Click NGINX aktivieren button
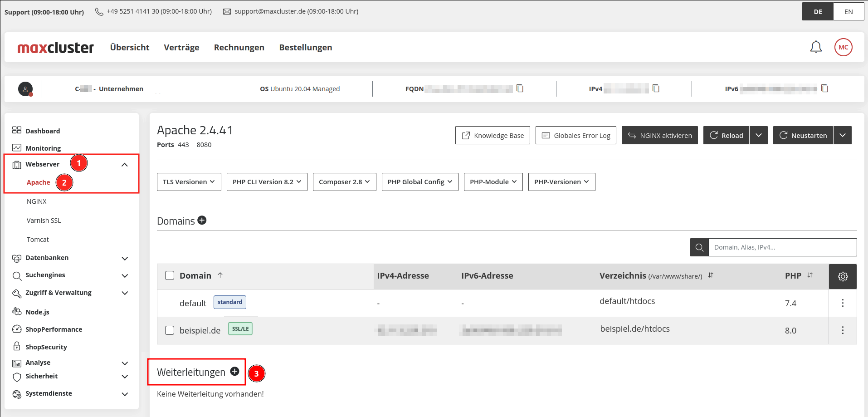 (660, 135)
